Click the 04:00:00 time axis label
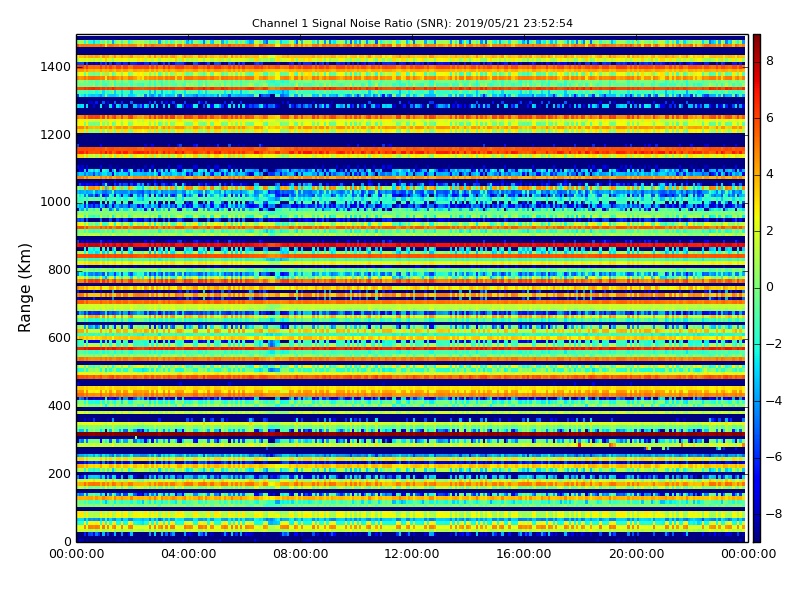The height and width of the screenshot is (600, 800). (x=189, y=554)
